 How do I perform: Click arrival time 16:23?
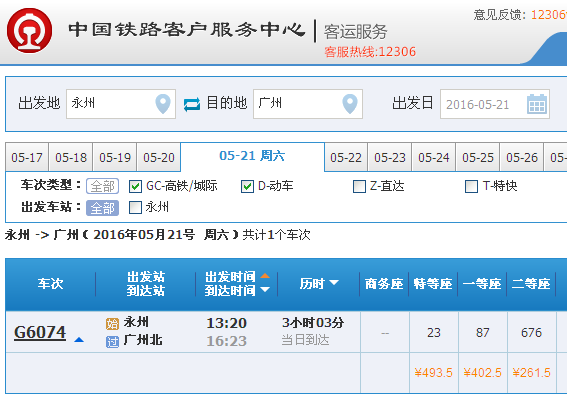pyautogui.click(x=226, y=341)
